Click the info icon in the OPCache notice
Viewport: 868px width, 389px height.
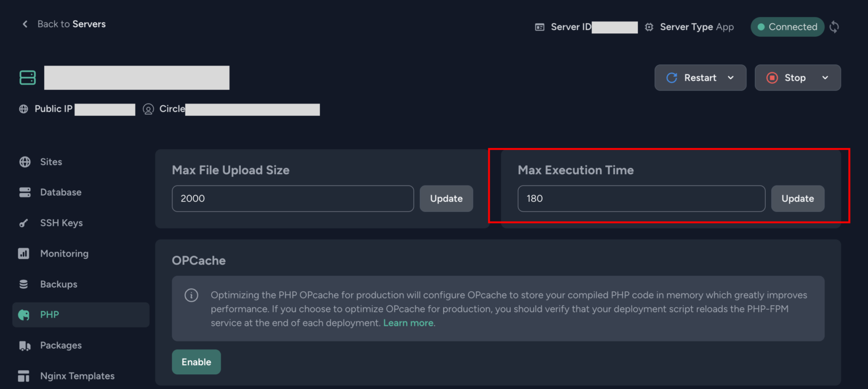pos(191,295)
